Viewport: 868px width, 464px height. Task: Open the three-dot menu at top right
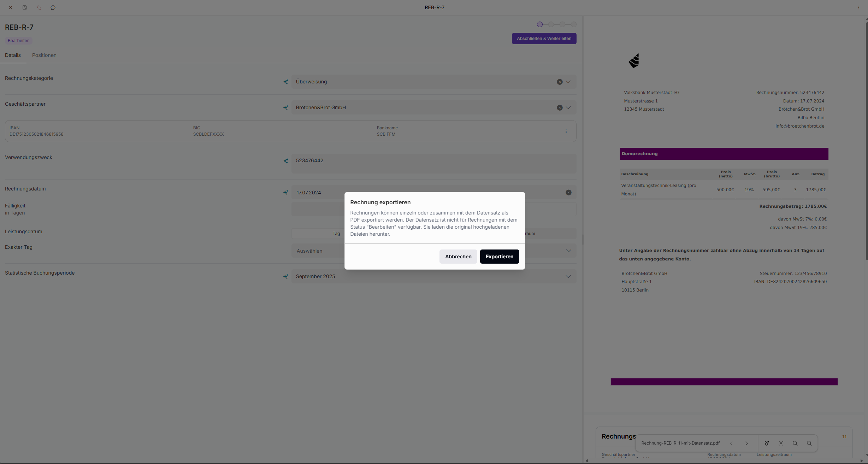pyautogui.click(x=858, y=7)
